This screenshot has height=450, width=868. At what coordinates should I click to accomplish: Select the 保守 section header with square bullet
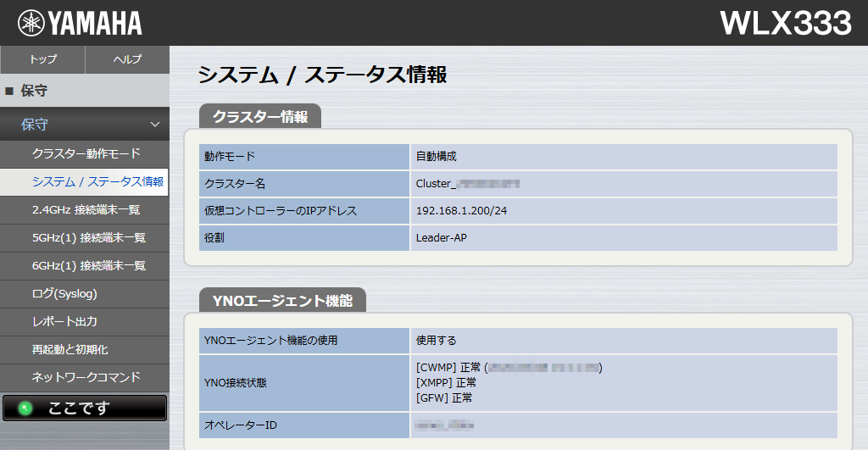point(85,91)
